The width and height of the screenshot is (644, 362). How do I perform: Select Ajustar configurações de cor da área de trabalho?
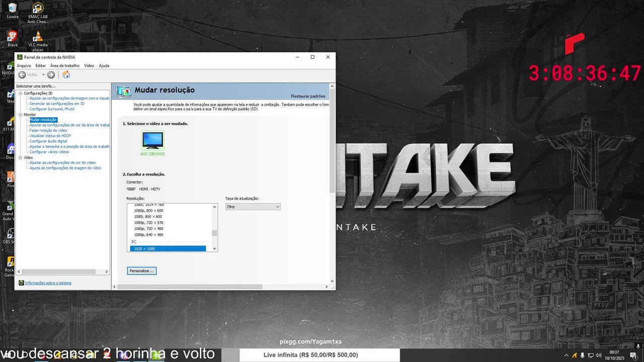[x=69, y=125]
